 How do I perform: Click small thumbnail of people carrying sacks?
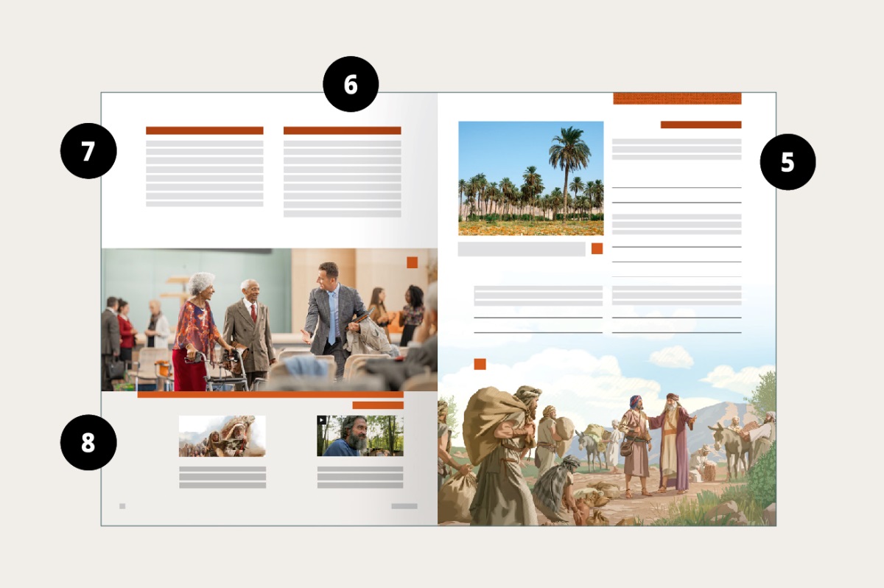pos(222,435)
